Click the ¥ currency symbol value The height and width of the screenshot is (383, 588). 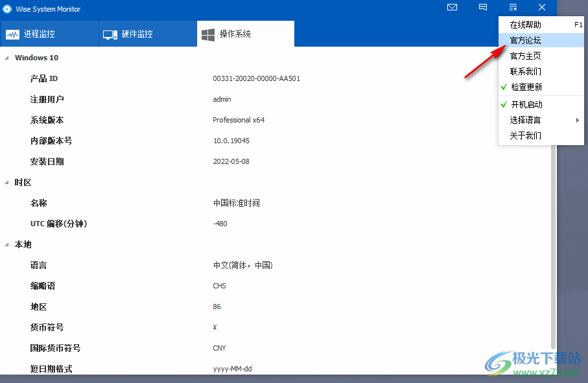(x=215, y=327)
